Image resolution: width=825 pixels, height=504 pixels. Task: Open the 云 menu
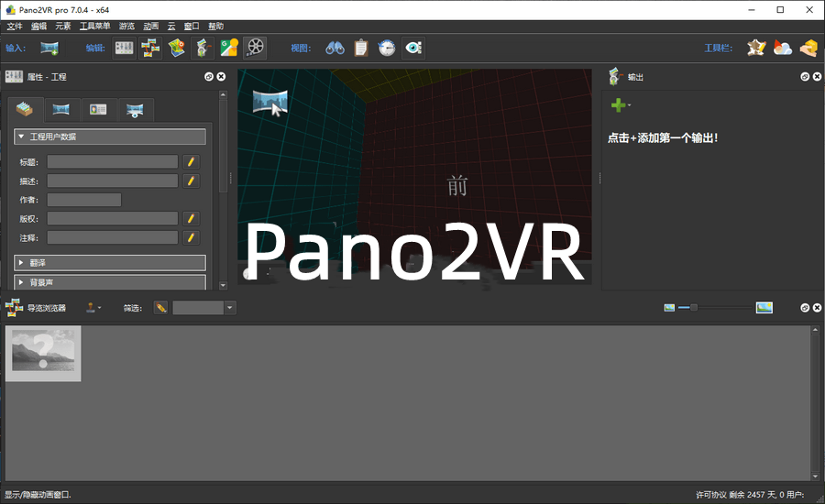click(x=171, y=27)
